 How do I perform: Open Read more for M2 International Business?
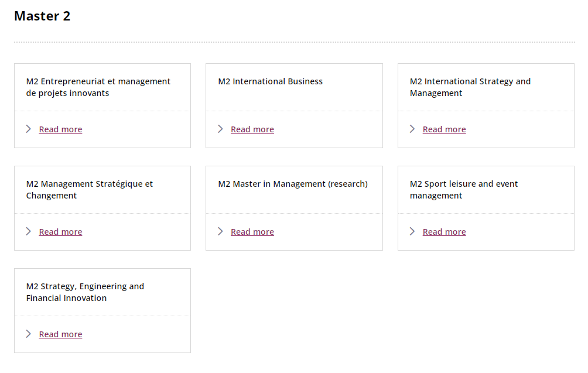pos(252,129)
